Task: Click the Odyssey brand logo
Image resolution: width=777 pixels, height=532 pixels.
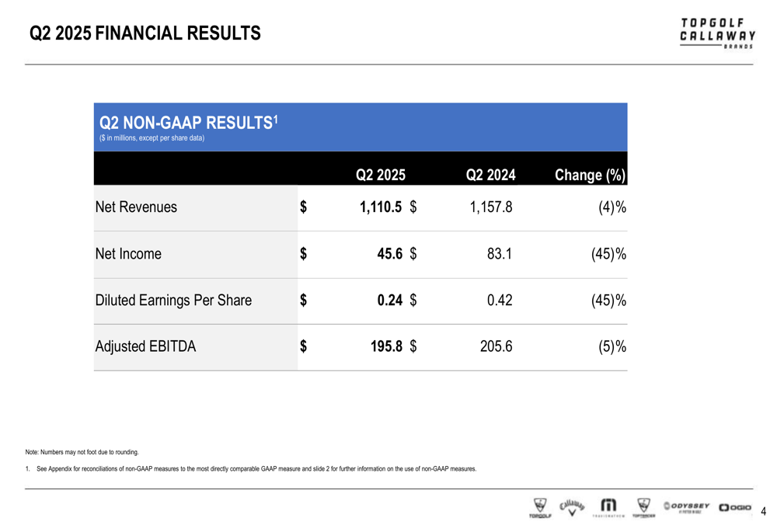Action: click(686, 507)
